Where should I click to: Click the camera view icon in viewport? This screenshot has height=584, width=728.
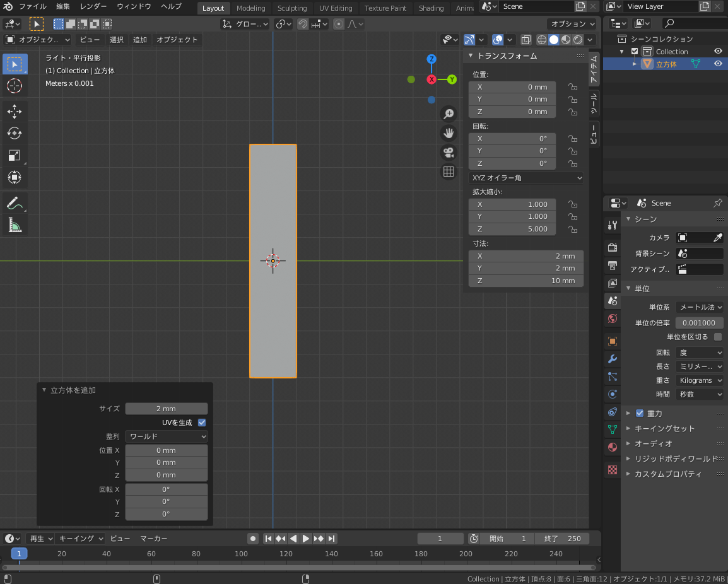449,153
